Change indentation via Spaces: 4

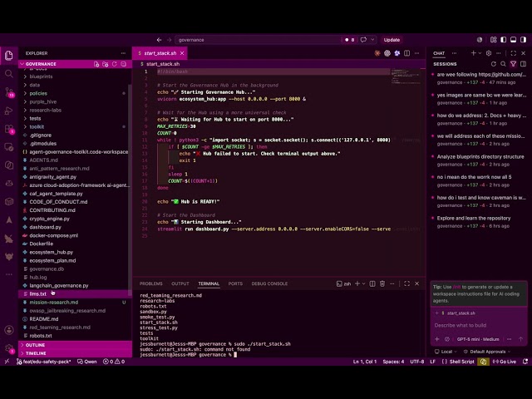coord(393,362)
